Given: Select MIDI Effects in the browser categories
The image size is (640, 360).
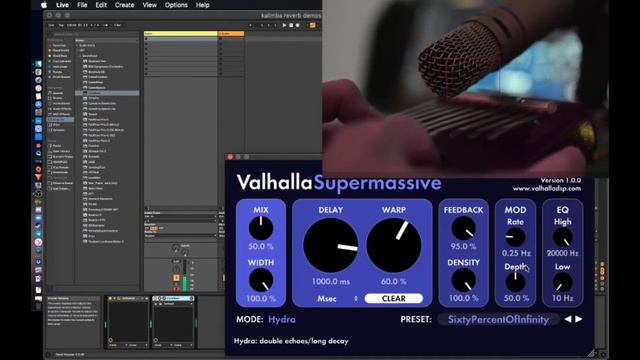Looking at the screenshot, I should pyautogui.click(x=60, y=114).
